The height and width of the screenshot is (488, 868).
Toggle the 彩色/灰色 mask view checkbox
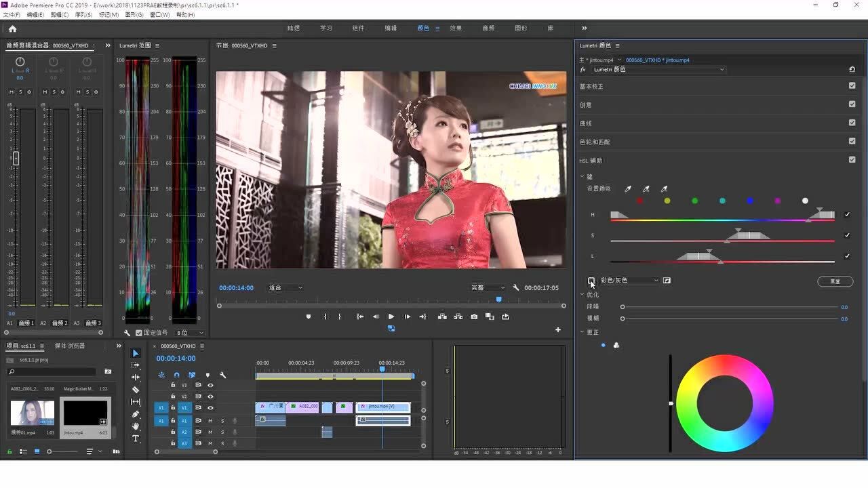pyautogui.click(x=591, y=280)
